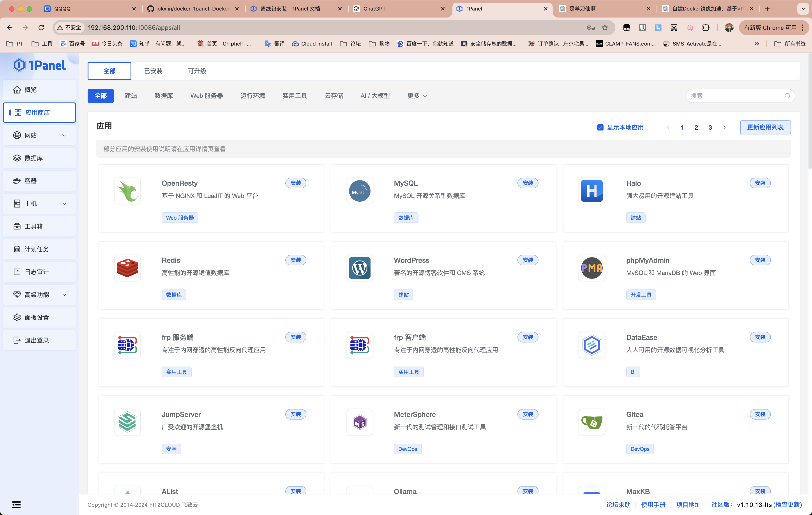Click 检查更新 version link
Image resolution: width=812 pixels, height=515 pixels.
[x=787, y=504]
